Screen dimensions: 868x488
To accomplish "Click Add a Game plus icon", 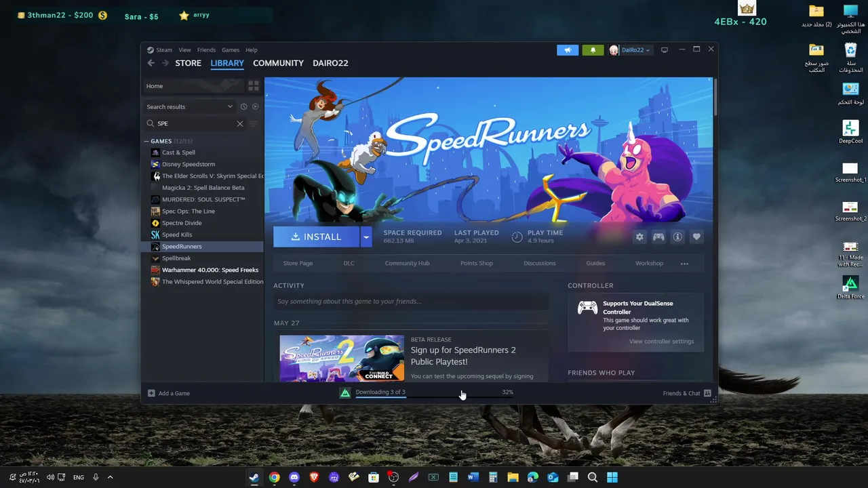I will pyautogui.click(x=151, y=393).
